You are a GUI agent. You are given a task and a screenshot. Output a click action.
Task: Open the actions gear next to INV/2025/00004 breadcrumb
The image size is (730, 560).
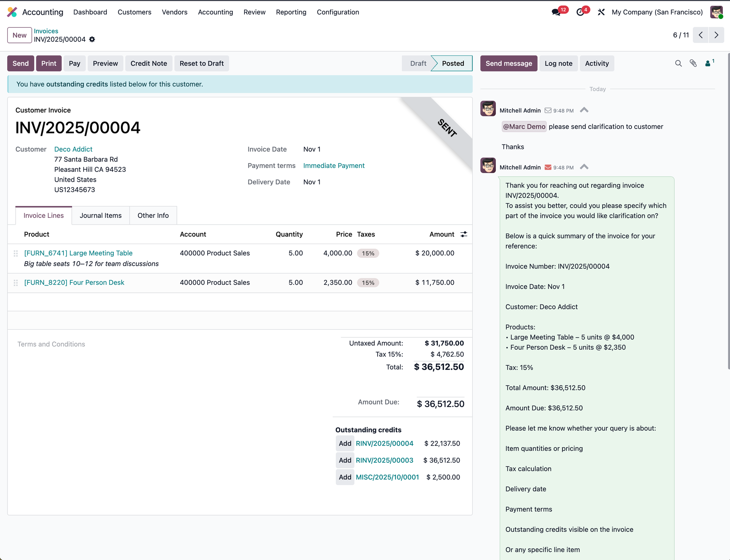pyautogui.click(x=92, y=39)
